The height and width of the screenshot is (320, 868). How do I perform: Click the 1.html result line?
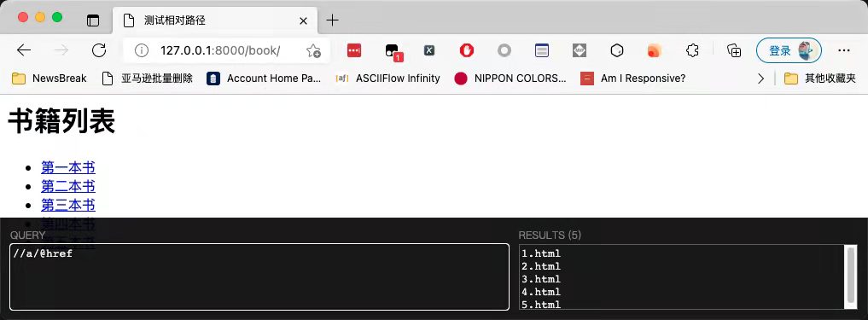click(x=541, y=253)
